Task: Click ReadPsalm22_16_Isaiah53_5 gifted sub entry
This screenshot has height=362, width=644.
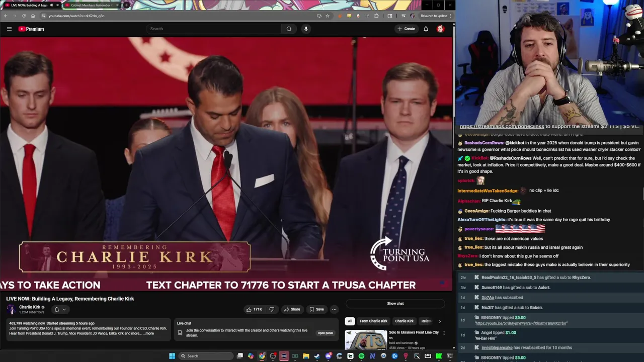Action: [536, 278]
